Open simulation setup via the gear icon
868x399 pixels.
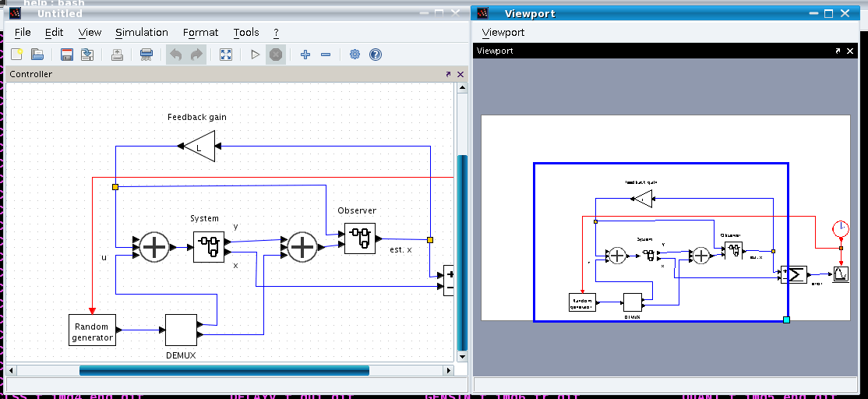click(355, 55)
